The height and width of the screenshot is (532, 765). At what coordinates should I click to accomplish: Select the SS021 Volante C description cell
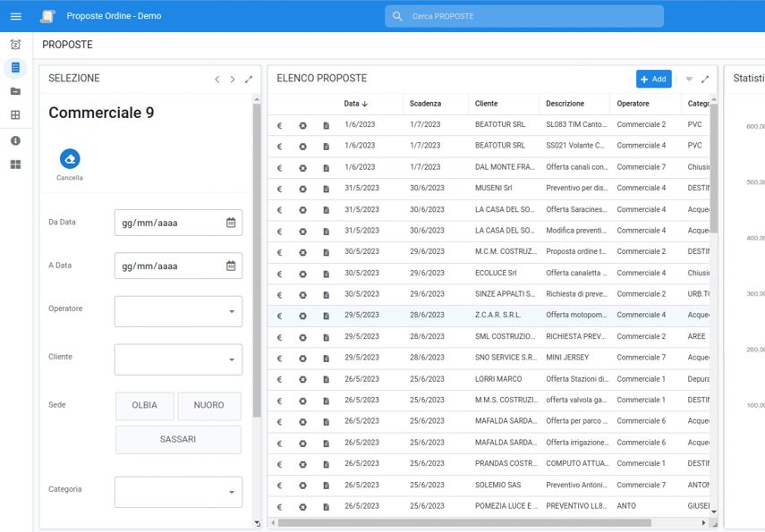pos(575,146)
